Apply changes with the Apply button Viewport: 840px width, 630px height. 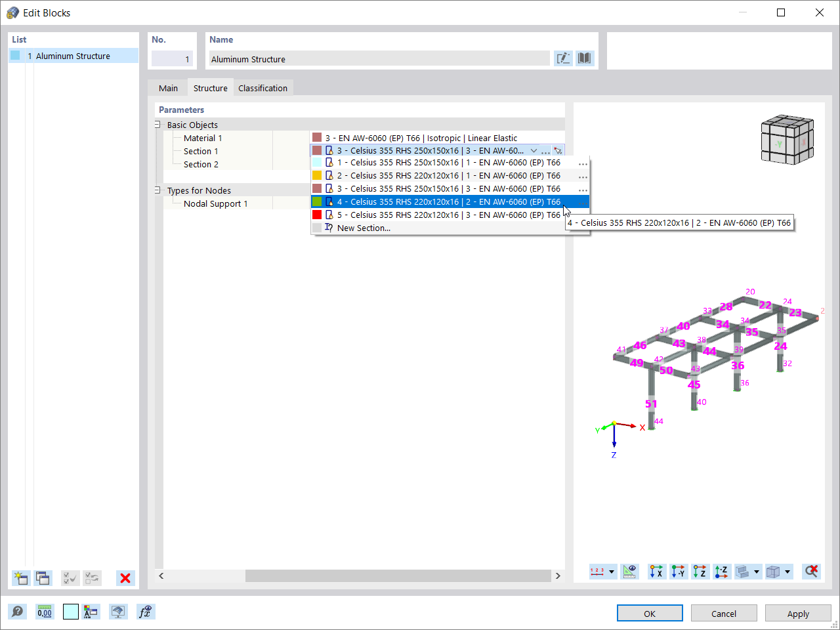798,613
